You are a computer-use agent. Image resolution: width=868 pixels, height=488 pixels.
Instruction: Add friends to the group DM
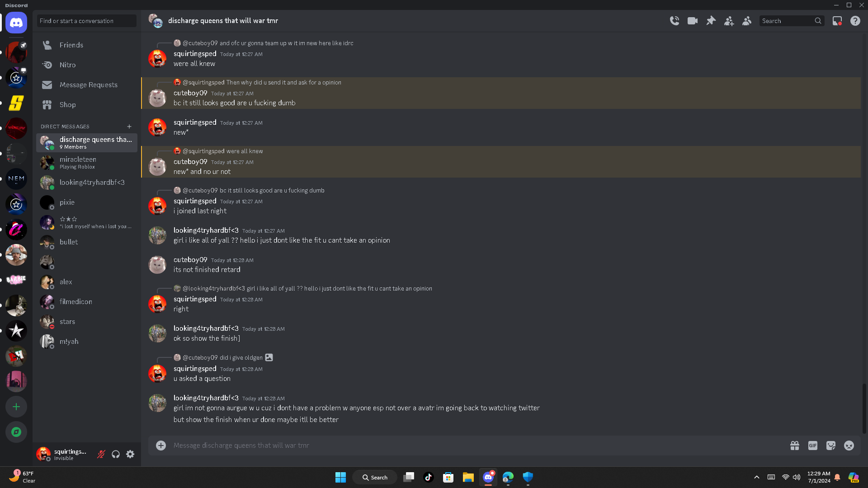[729, 21]
